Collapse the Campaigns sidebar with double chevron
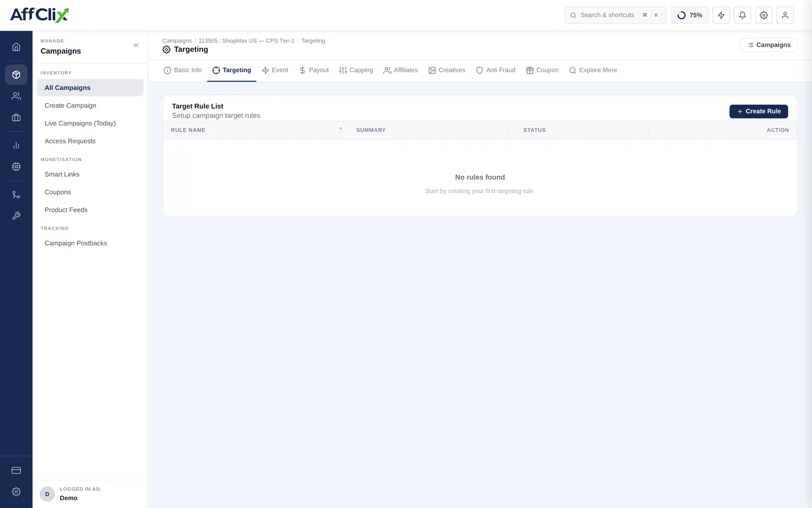The width and height of the screenshot is (812, 508). [x=136, y=45]
